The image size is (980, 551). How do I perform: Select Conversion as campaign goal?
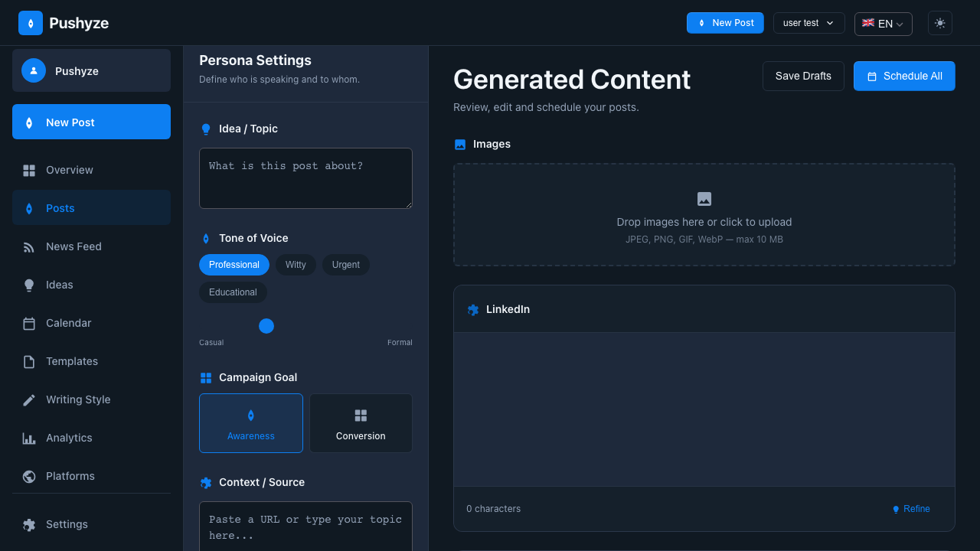coord(361,423)
